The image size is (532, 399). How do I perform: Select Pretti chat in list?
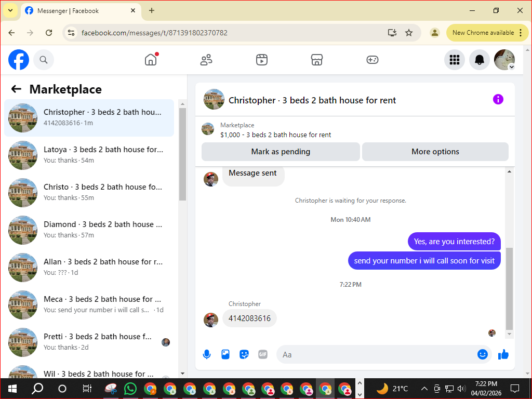click(89, 342)
